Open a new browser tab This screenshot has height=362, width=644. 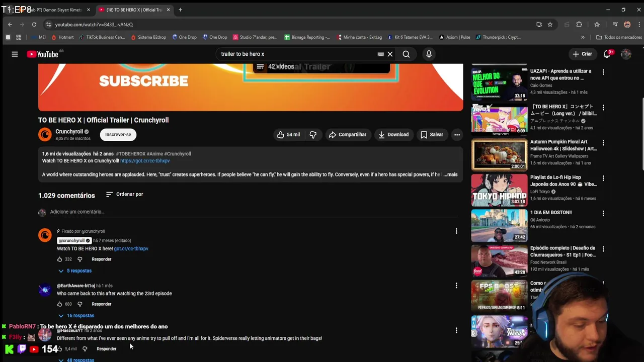click(x=180, y=10)
